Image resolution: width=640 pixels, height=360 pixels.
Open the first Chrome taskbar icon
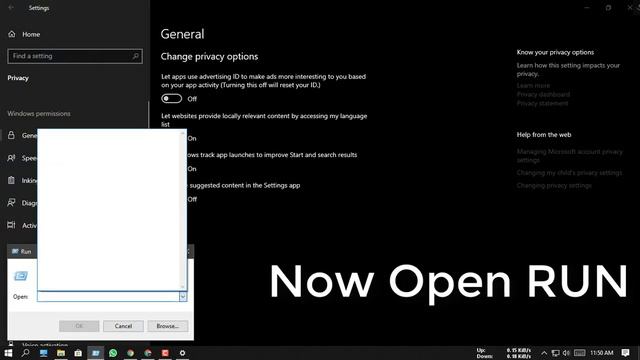(130, 353)
